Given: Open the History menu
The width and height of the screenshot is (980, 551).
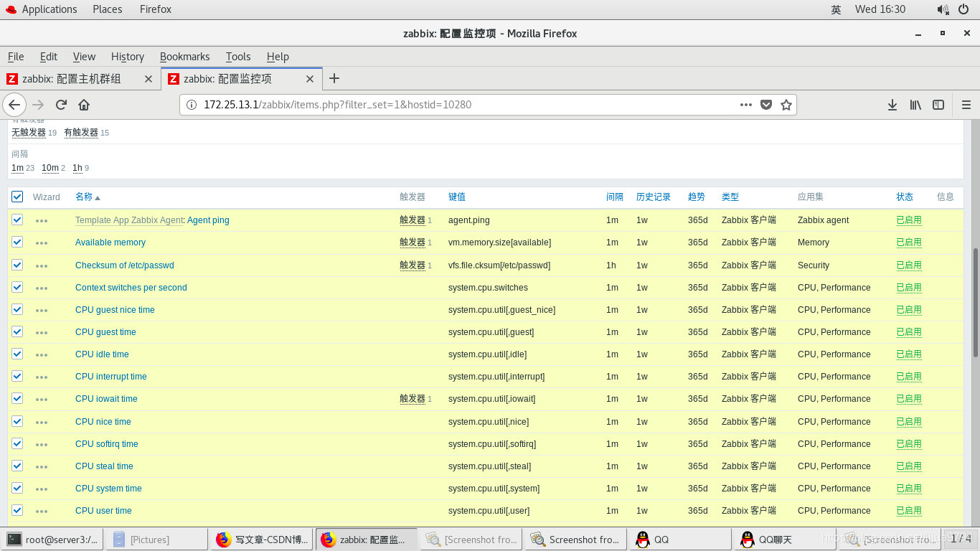Looking at the screenshot, I should pos(128,57).
